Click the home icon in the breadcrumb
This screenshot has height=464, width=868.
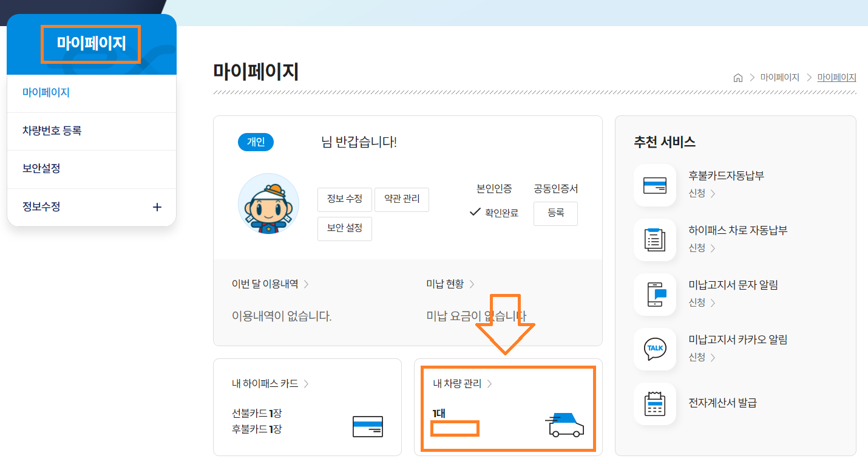(738, 77)
